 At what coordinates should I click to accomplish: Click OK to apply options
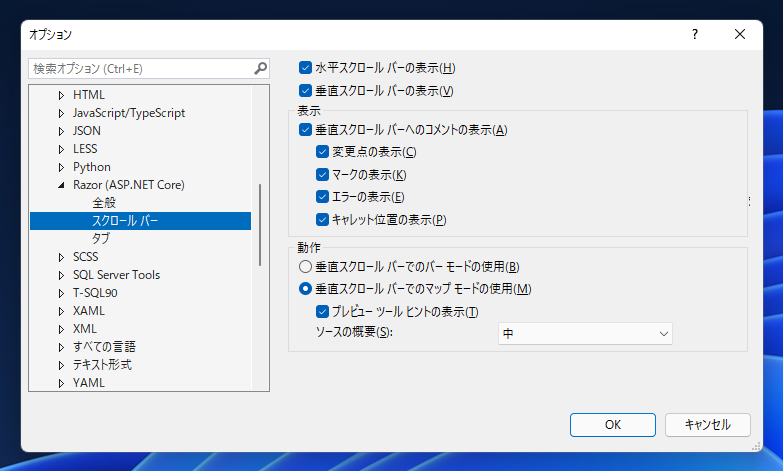[613, 425]
